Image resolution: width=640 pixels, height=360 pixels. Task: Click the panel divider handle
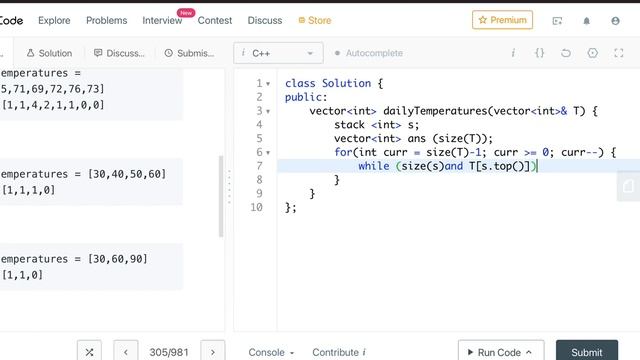[x=229, y=187]
